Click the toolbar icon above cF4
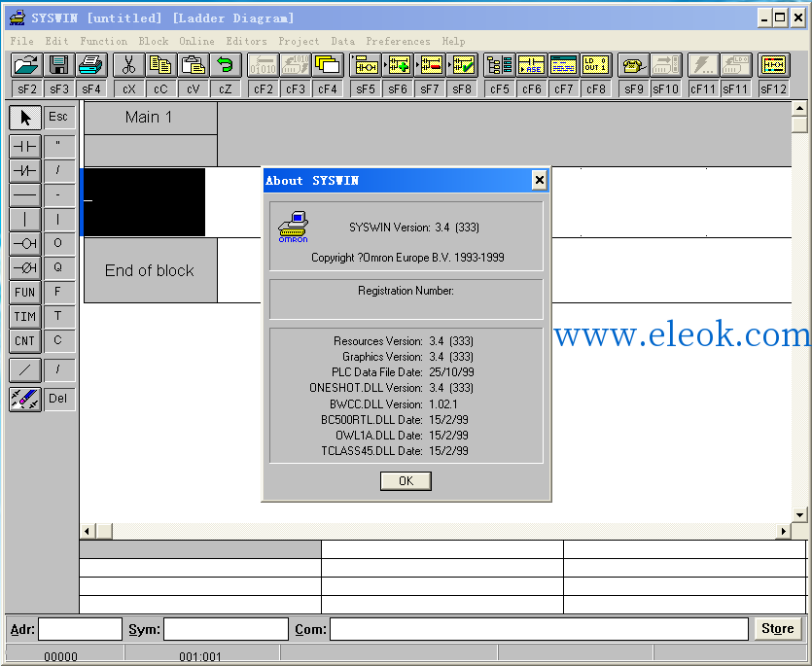Image resolution: width=812 pixels, height=666 pixels. click(x=328, y=65)
